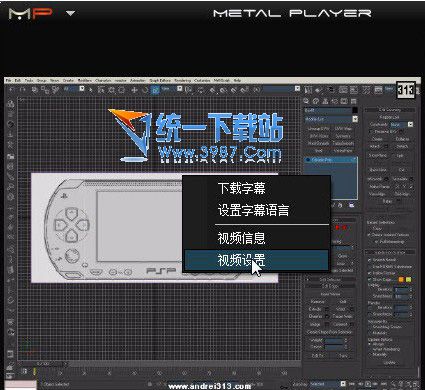
Task: Choose 设置字幕语言 in the context menu
Action: [x=253, y=210]
